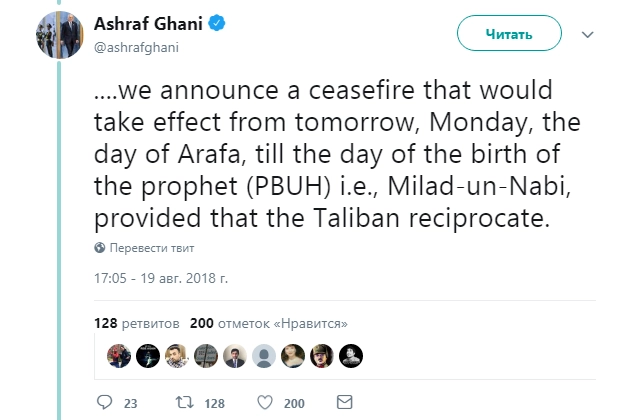View the 128 ретвитов list

[x=136, y=324]
